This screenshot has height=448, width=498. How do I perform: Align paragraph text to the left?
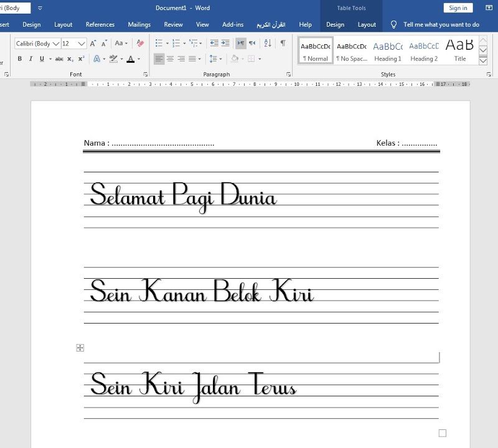[159, 58]
